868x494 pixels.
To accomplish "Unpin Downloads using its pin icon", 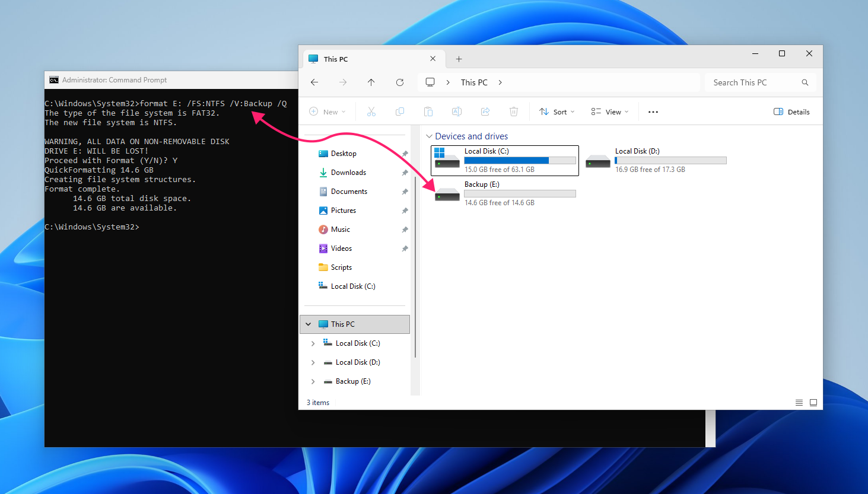I will pos(405,173).
